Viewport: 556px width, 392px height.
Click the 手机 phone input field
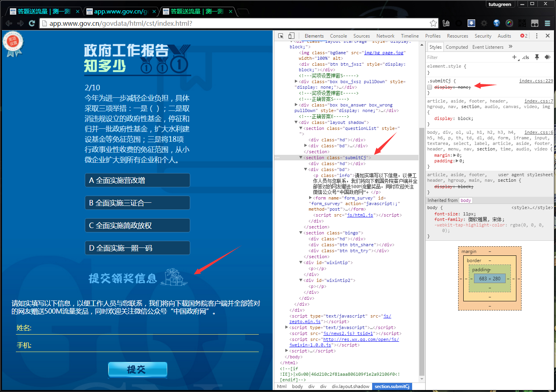tap(137, 346)
